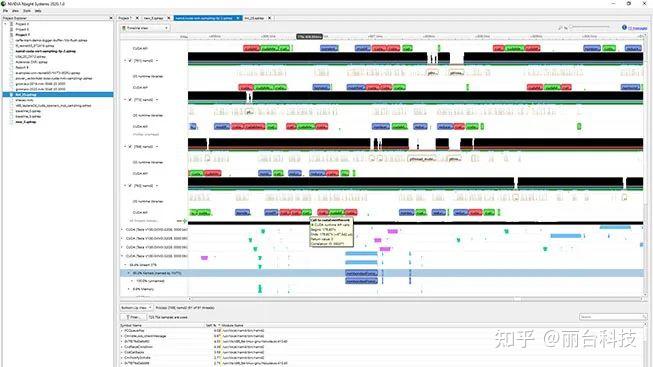Sort by the Module Name column

[232, 325]
